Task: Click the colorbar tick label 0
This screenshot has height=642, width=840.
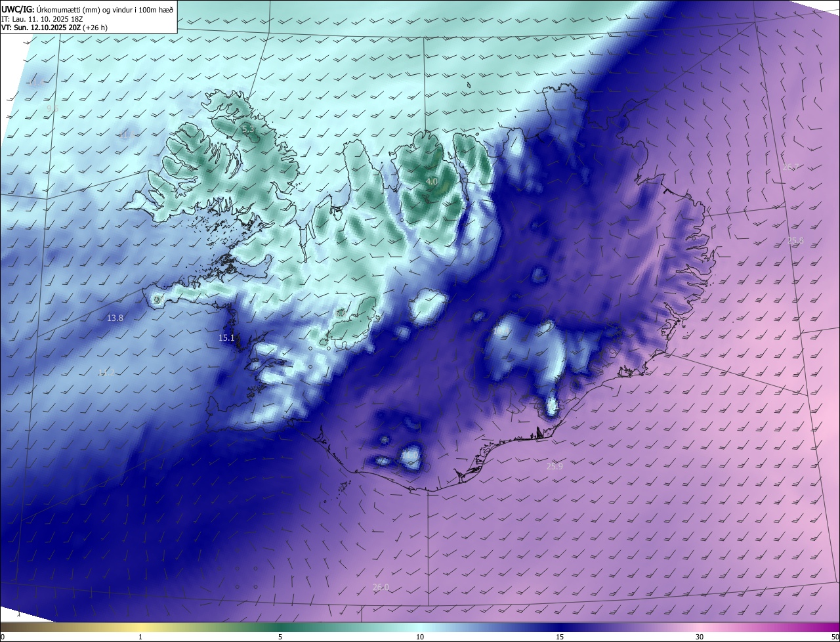Action: (3, 637)
